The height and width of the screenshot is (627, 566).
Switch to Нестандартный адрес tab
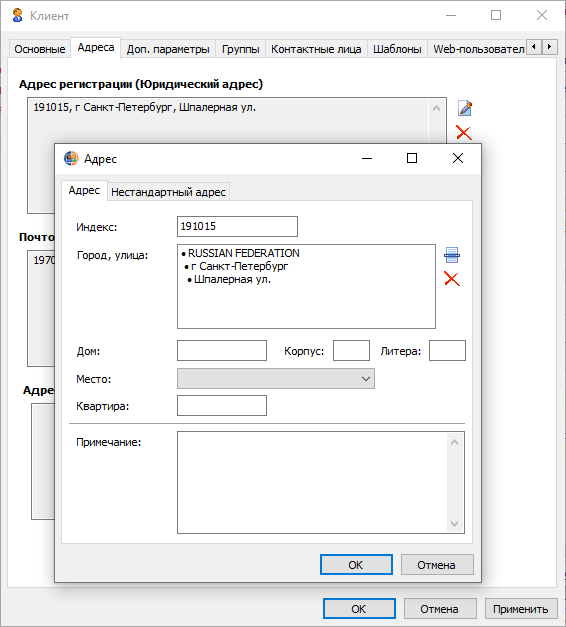[168, 192]
